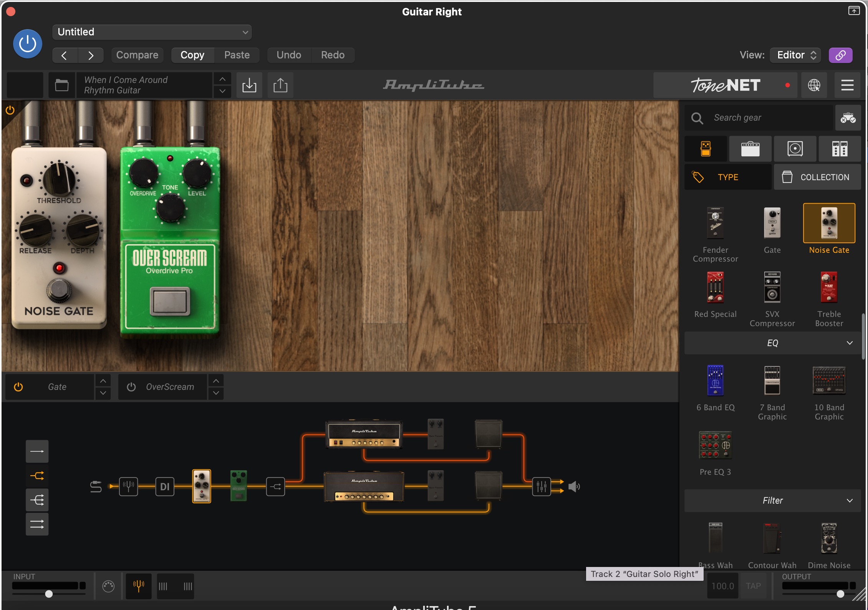The width and height of the screenshot is (868, 610).
Task: Adjust the INPUT level slider
Action: tap(49, 594)
